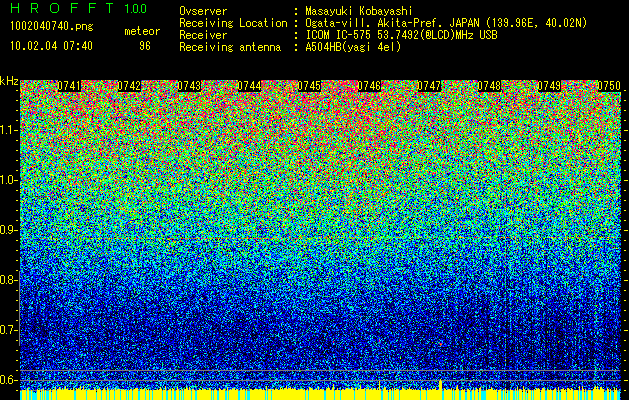This screenshot has width=629, height=400.
Task: Click the red meteor echo dot below 0747
Action: click(440, 344)
